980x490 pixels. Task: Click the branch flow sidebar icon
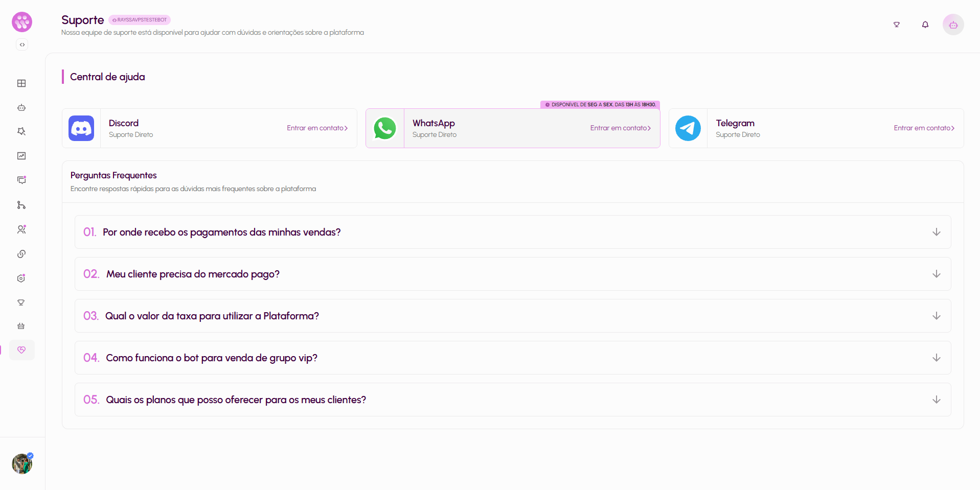pyautogui.click(x=21, y=205)
